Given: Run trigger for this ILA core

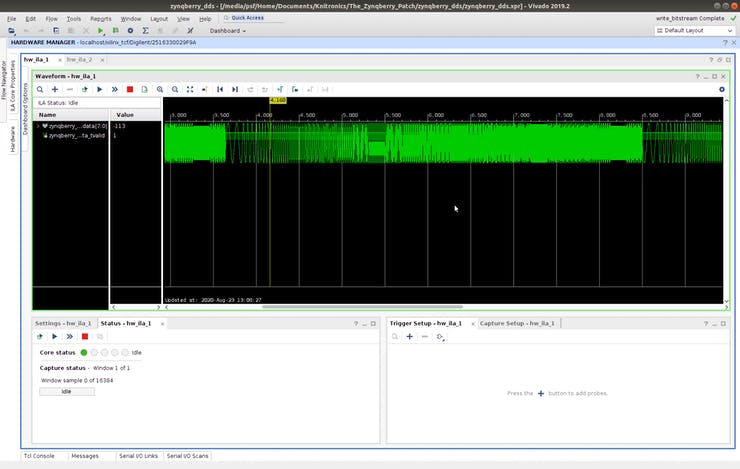Looking at the screenshot, I should tap(99, 89).
